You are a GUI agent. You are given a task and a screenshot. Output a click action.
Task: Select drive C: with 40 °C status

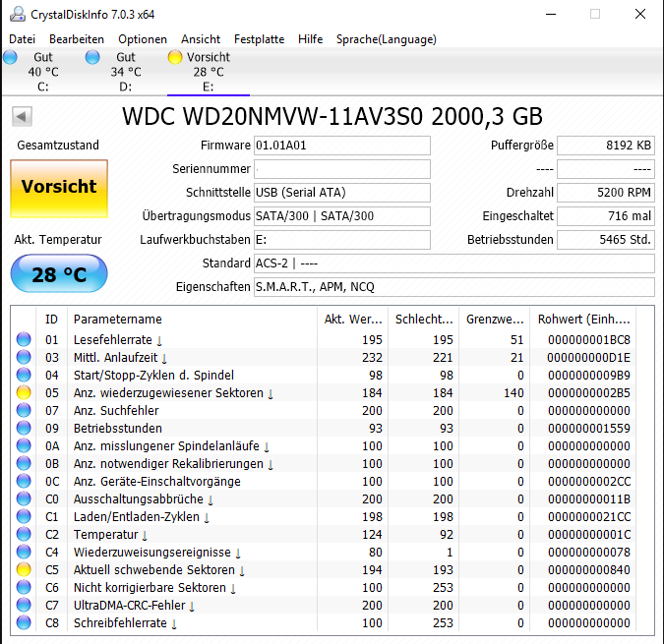point(42,72)
